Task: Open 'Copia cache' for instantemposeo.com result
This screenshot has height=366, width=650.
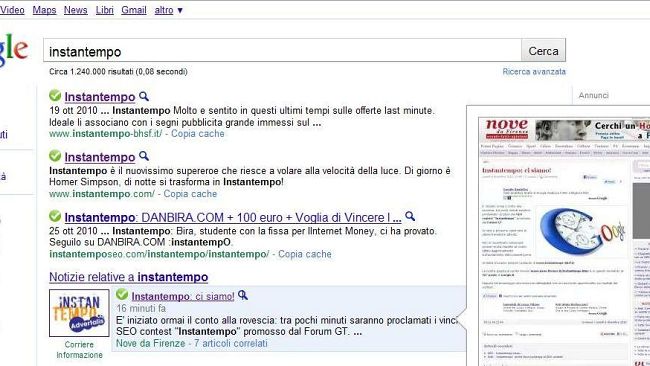Action: click(305, 254)
